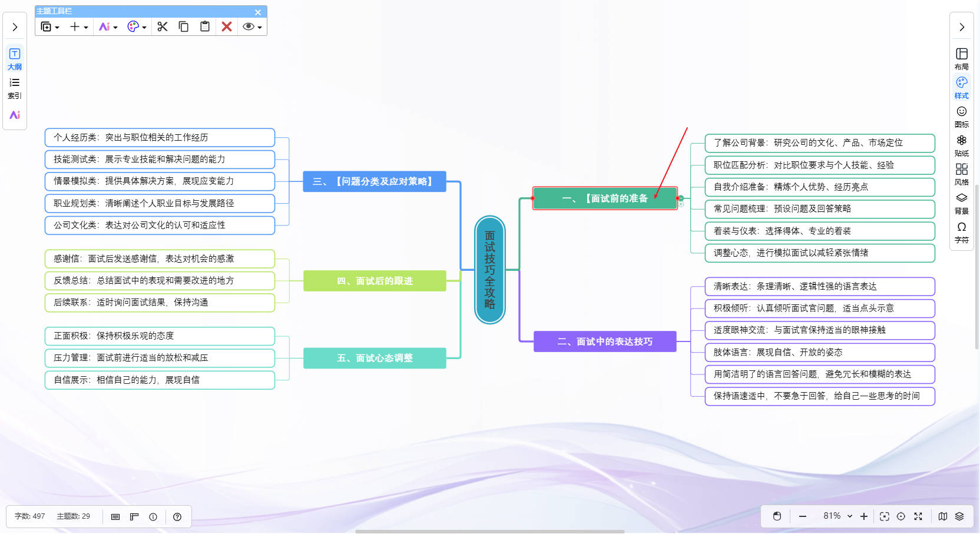The width and height of the screenshot is (980, 534).
Task: Click the scissors Cut icon
Action: click(x=163, y=26)
